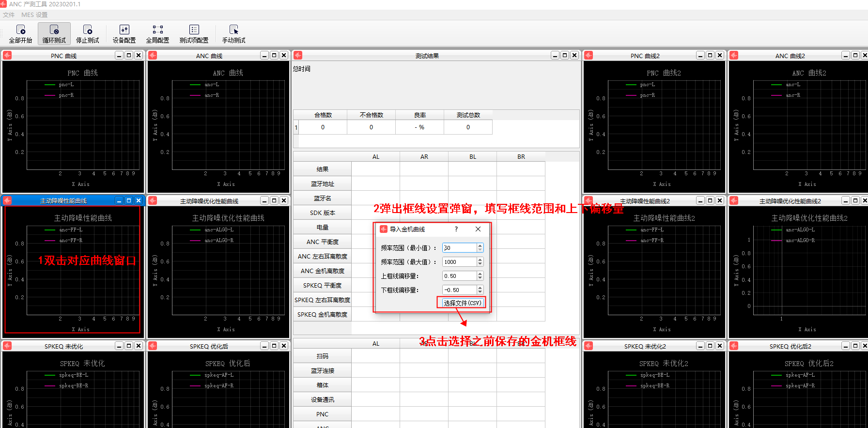Close the 导入金机曲线 dialog

(x=478, y=229)
